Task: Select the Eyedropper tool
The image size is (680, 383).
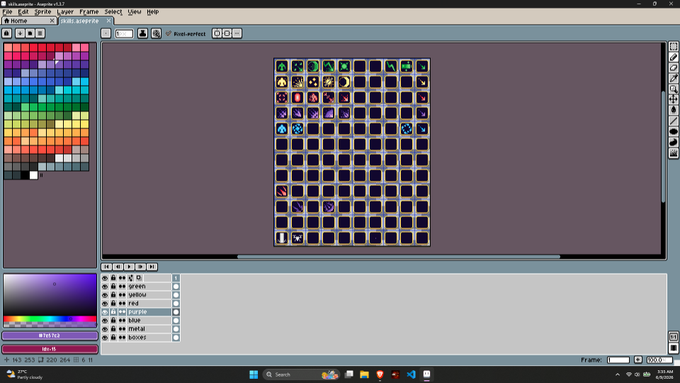Action: [x=673, y=79]
